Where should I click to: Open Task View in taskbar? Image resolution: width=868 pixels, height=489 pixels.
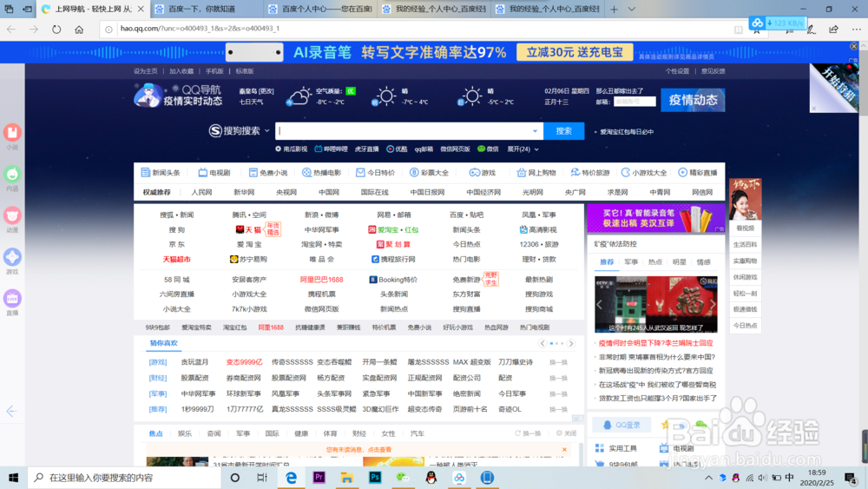(x=262, y=478)
